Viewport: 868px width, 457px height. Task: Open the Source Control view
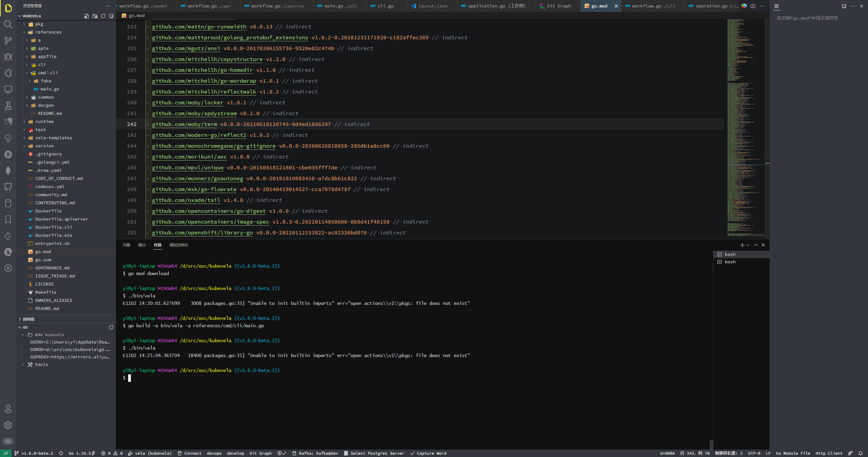[x=8, y=41]
